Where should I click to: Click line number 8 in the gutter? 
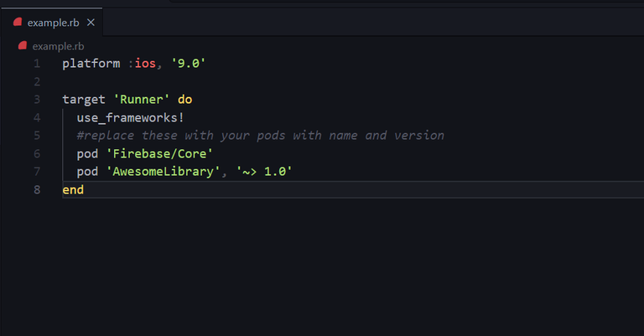tap(37, 189)
